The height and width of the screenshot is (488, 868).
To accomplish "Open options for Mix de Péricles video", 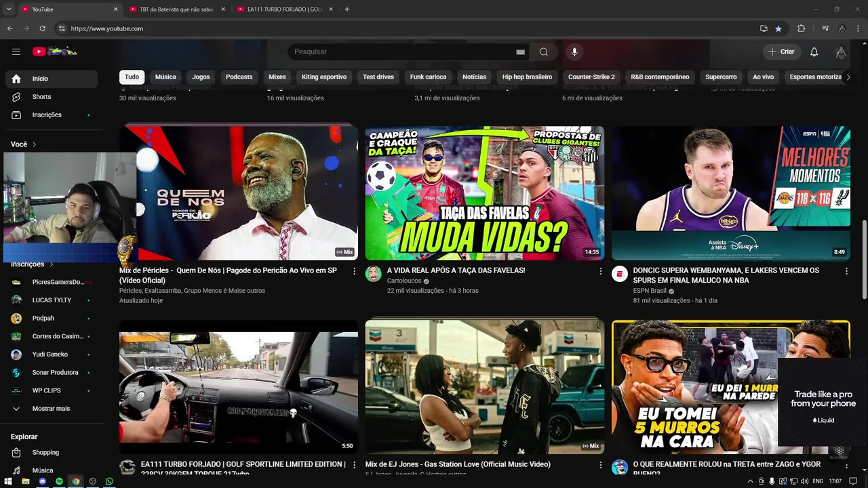I will coord(354,271).
